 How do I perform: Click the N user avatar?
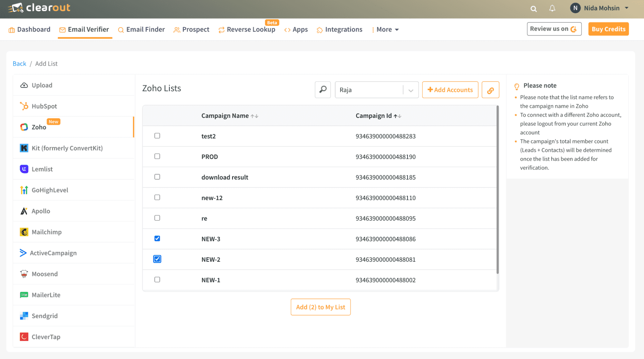575,8
